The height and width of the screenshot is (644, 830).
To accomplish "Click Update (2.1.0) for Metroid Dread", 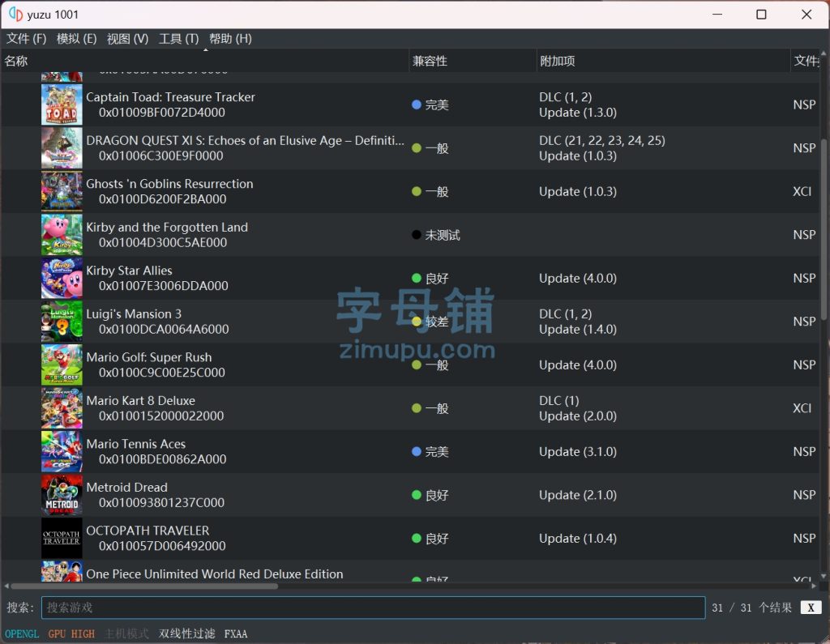I will (x=577, y=495).
